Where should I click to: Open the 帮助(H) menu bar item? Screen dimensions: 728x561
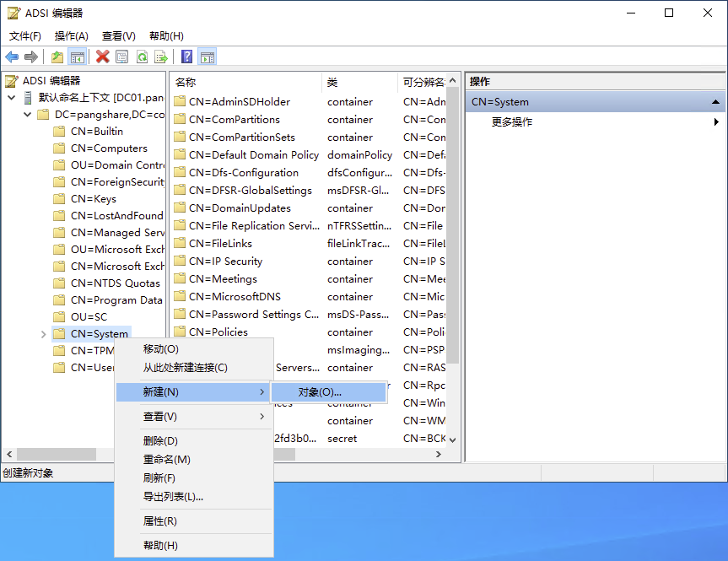[166, 36]
